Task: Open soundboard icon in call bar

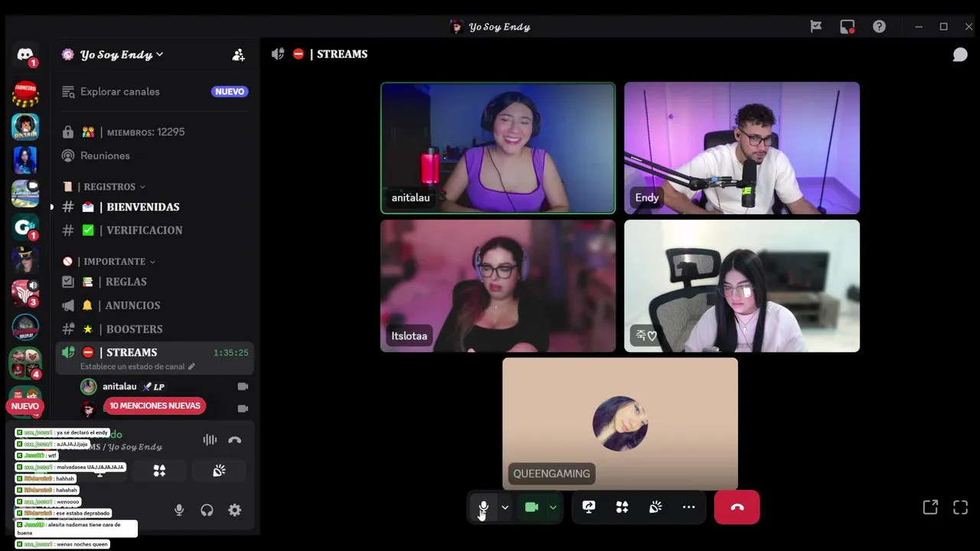Action: tap(655, 507)
